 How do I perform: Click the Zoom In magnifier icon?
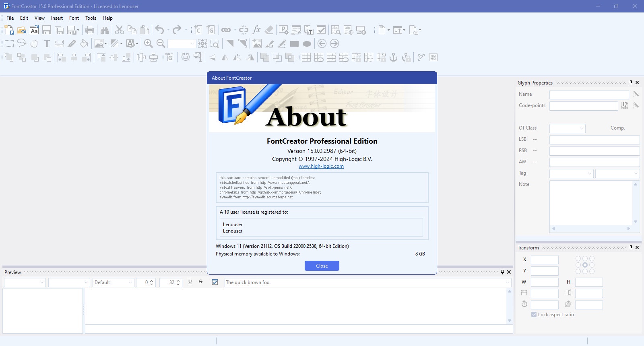[149, 43]
